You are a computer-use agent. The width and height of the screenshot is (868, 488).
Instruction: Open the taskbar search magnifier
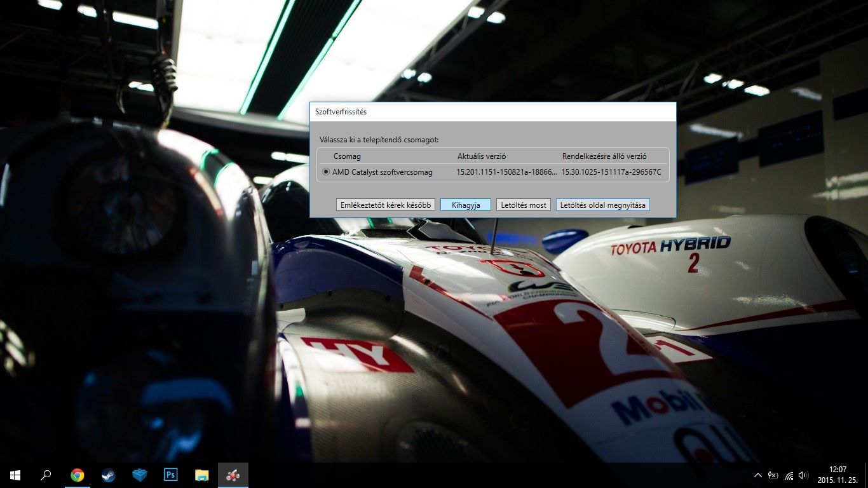pyautogui.click(x=46, y=475)
